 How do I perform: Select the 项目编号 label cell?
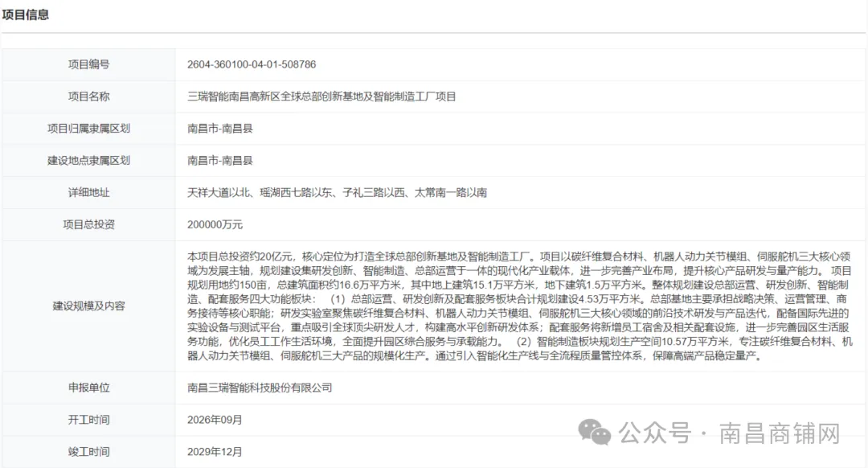pos(88,64)
